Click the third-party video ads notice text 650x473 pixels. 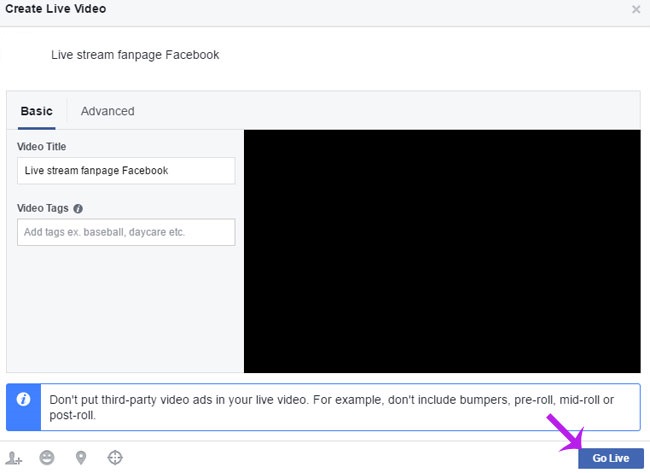(x=332, y=407)
